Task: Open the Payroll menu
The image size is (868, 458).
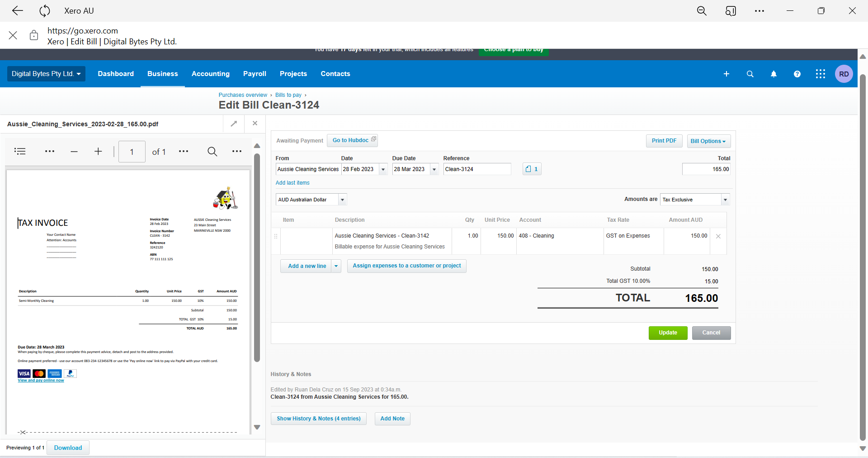Action: [x=255, y=74]
